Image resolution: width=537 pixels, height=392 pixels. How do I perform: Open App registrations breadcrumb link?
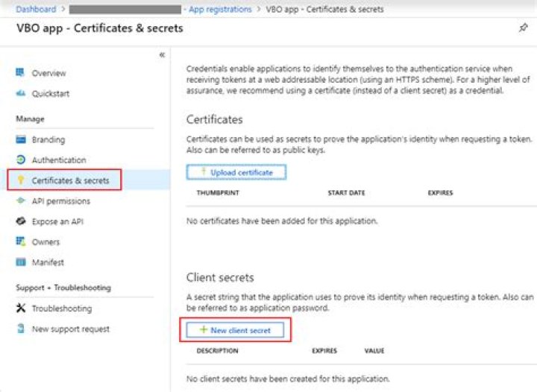pyautogui.click(x=219, y=10)
